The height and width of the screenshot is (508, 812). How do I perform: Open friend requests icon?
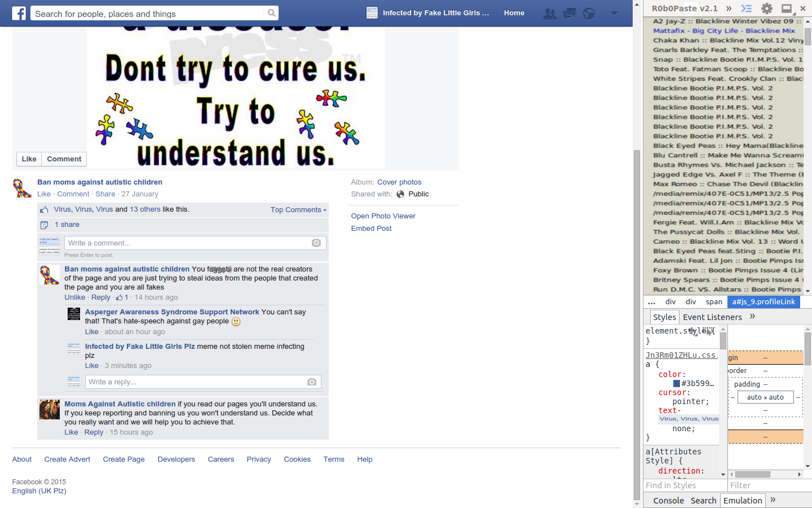[x=549, y=13]
